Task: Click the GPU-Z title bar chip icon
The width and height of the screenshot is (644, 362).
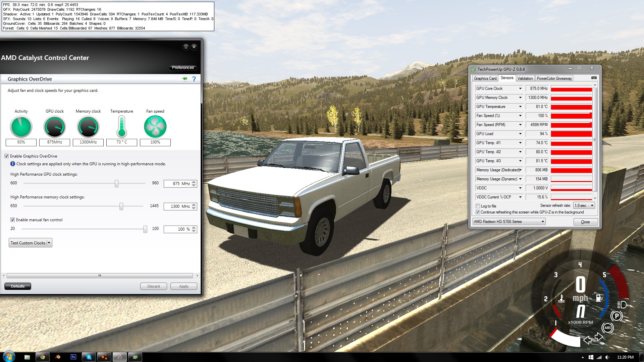Action: (474, 69)
